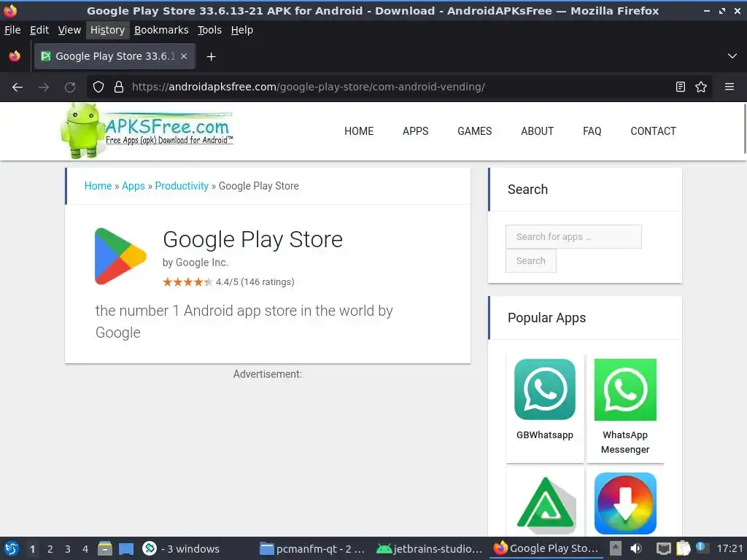
Task: Click the Google Play Store heading
Action: click(x=253, y=239)
